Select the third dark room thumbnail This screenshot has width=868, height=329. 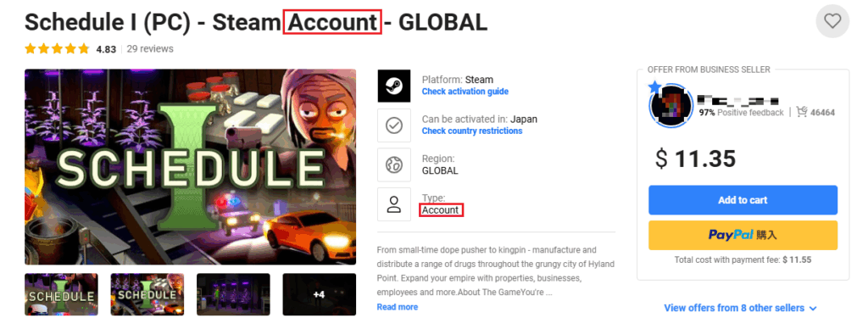coord(234,294)
